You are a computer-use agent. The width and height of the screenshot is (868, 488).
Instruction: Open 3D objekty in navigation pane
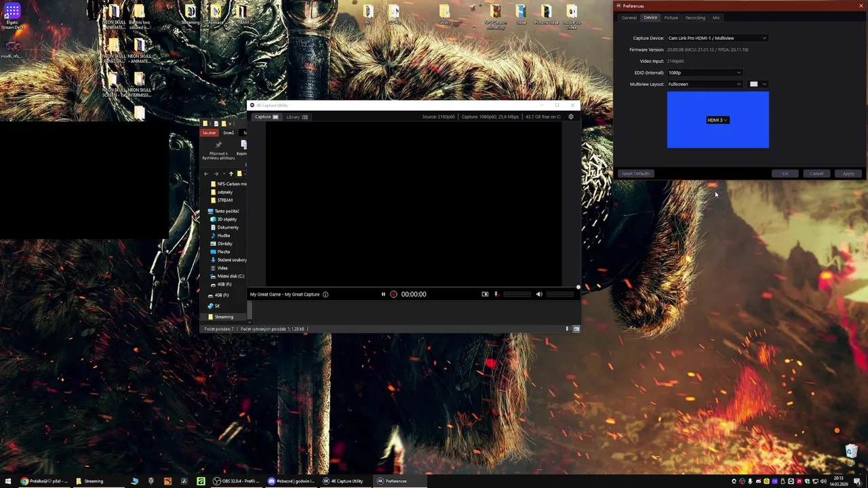click(x=224, y=219)
